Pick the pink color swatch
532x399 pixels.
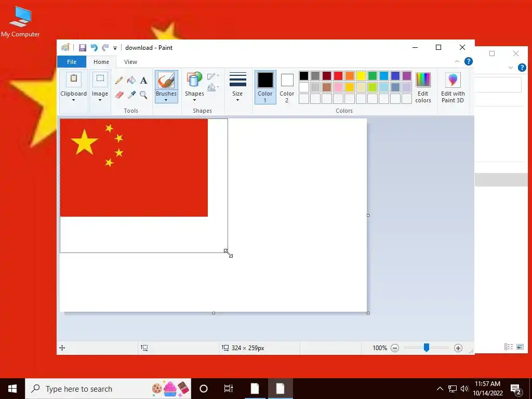pyautogui.click(x=338, y=87)
